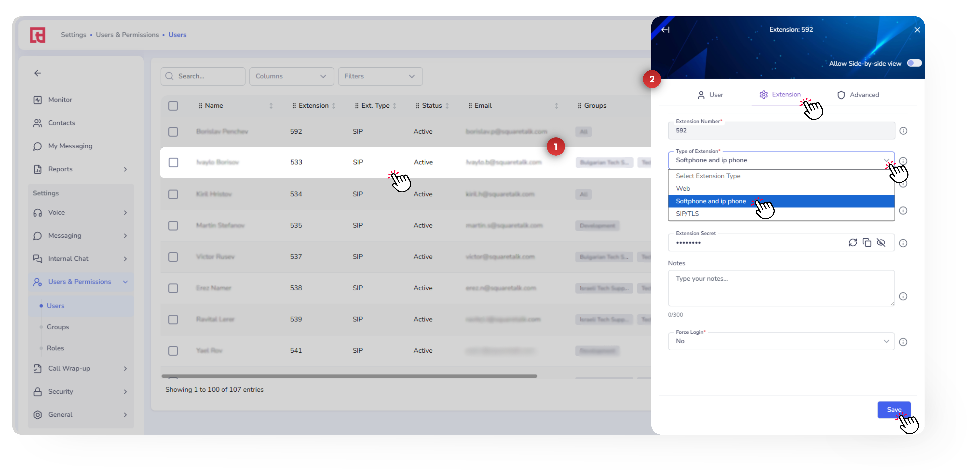The width and height of the screenshot is (980, 470).
Task: Regenerate the extension secret with refresh icon
Action: [x=853, y=243]
